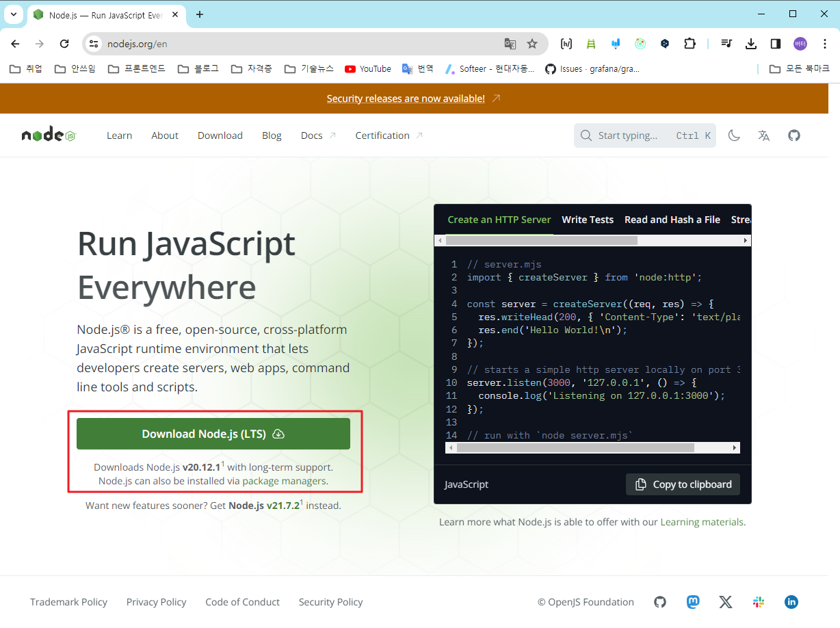
Task: Open Chrome three-dot menu
Action: pyautogui.click(x=825, y=44)
